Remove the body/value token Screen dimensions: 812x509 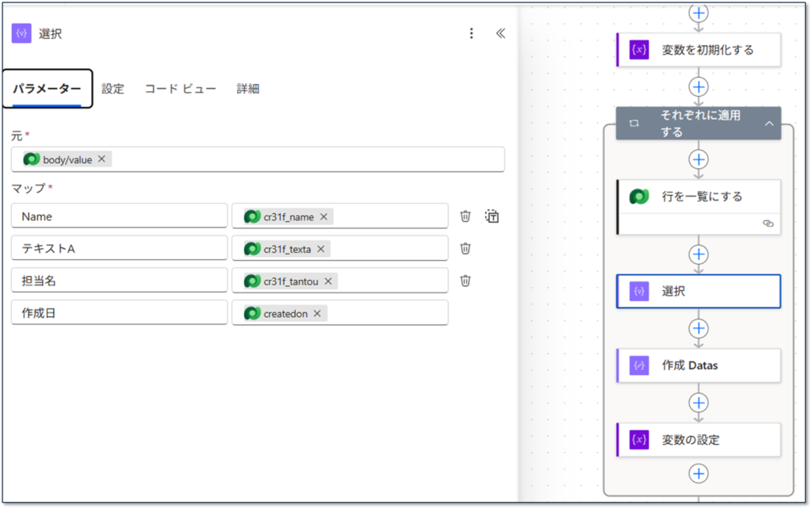pos(101,159)
